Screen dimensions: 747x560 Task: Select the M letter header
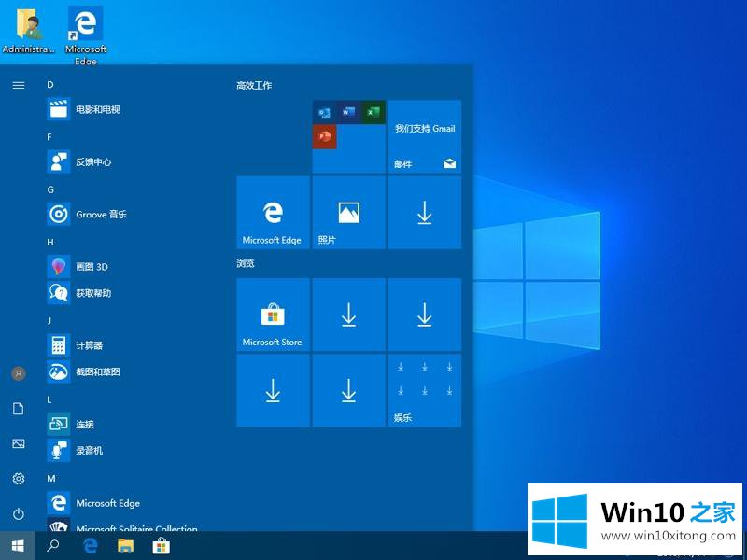pos(51,478)
